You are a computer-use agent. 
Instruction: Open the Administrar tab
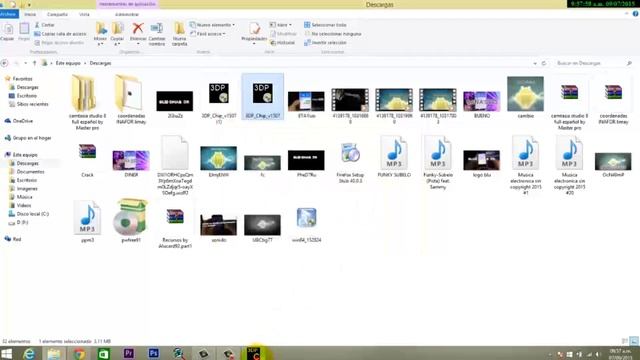click(x=127, y=14)
